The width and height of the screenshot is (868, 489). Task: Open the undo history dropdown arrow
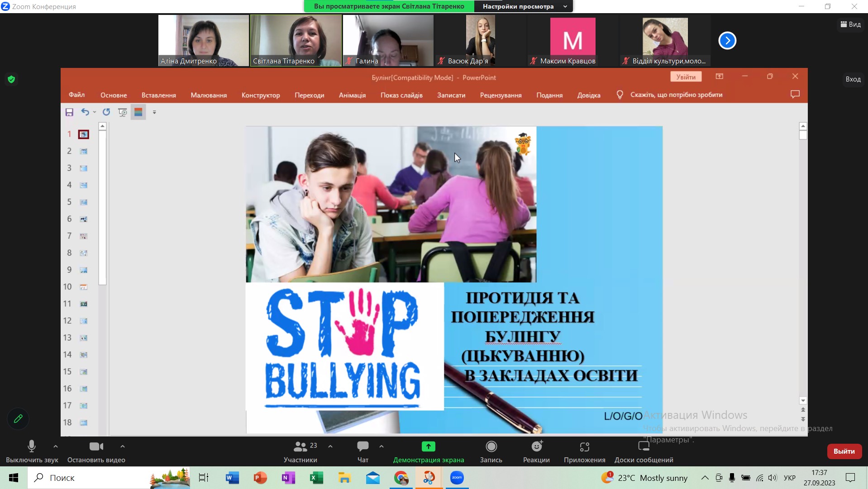[95, 112]
